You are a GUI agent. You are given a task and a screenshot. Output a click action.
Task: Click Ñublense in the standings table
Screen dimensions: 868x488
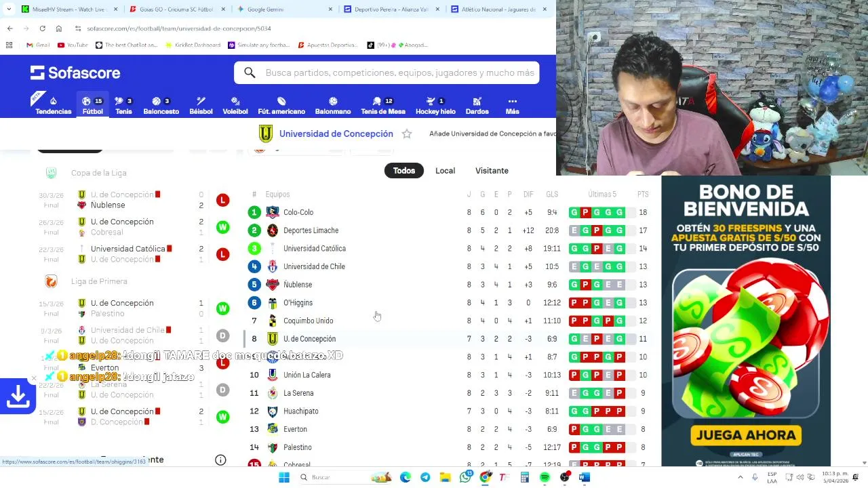click(298, 285)
